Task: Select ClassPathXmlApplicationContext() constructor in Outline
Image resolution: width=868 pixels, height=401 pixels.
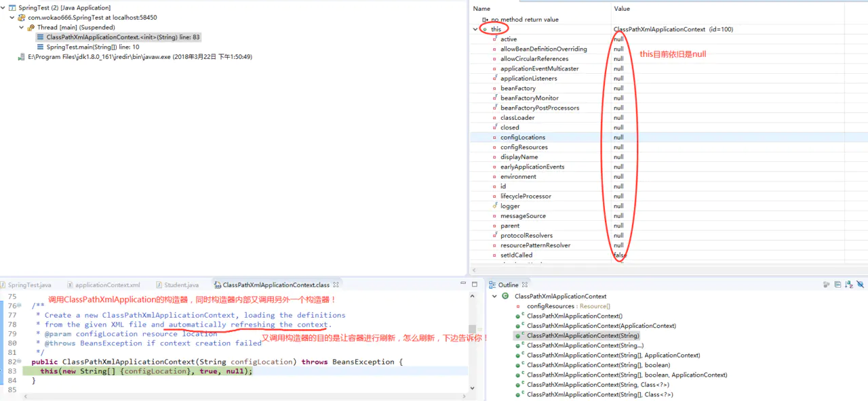Action: [568, 316]
